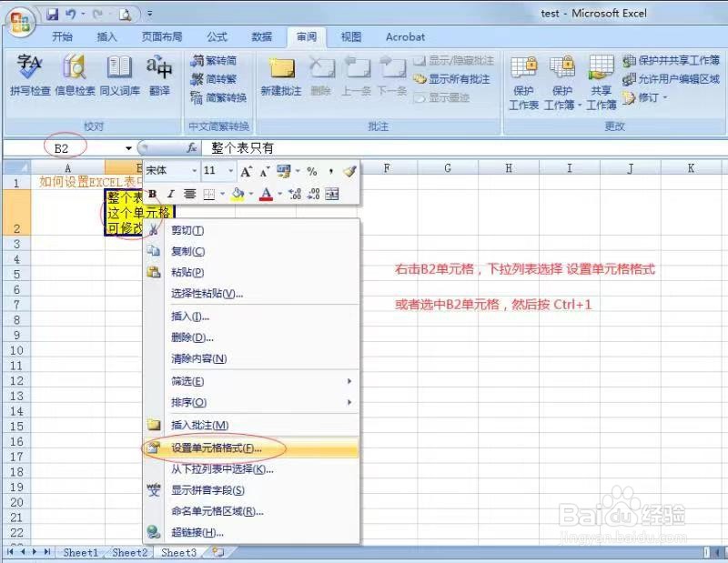
Task: Protect and share workbook (保护并共享工作簿)
Action: click(671, 60)
